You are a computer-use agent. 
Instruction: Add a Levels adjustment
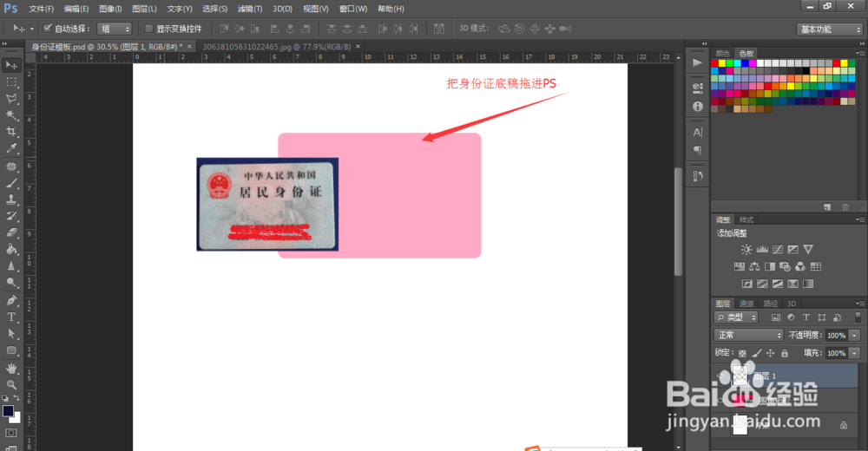pos(762,250)
